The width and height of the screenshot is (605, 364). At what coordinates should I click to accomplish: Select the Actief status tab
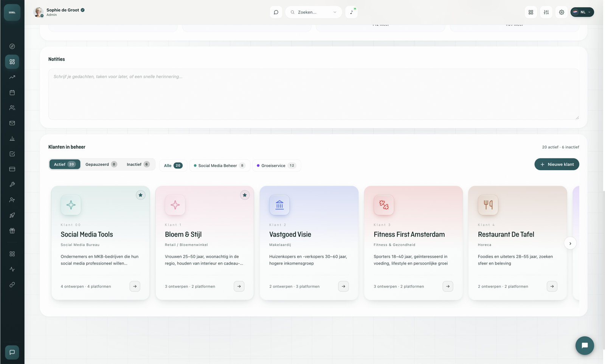click(x=65, y=164)
